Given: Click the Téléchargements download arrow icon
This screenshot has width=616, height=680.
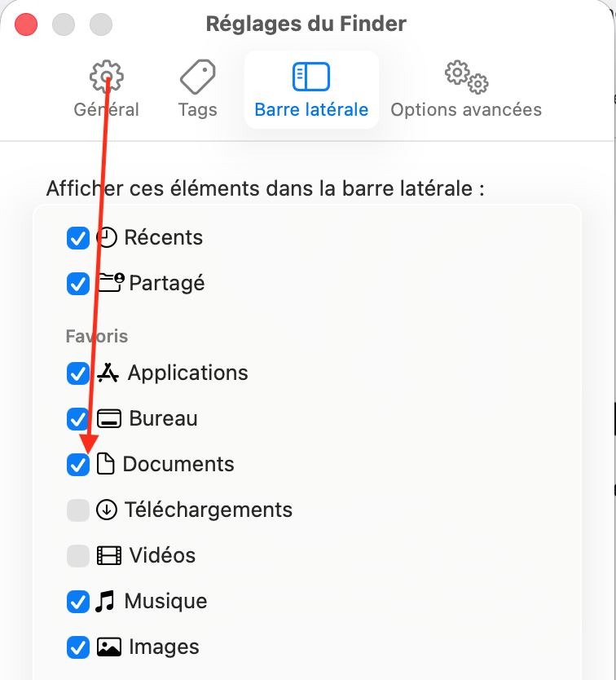Looking at the screenshot, I should (107, 510).
